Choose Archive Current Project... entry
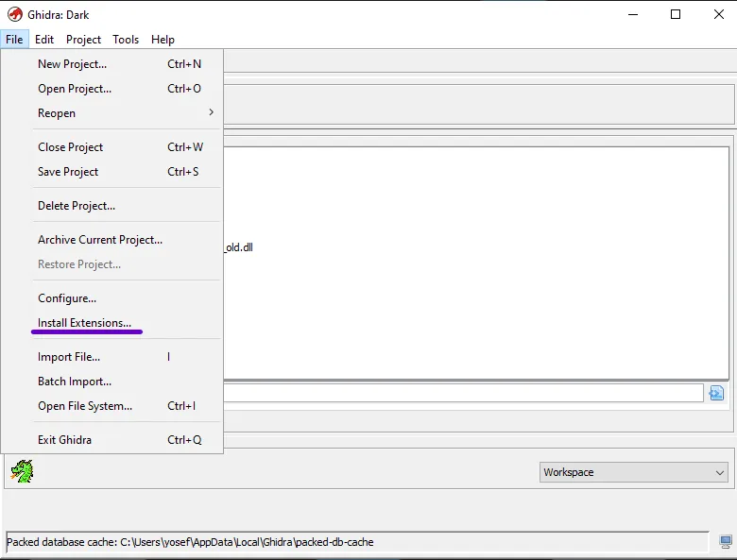This screenshot has width=737, height=560. (x=111, y=240)
